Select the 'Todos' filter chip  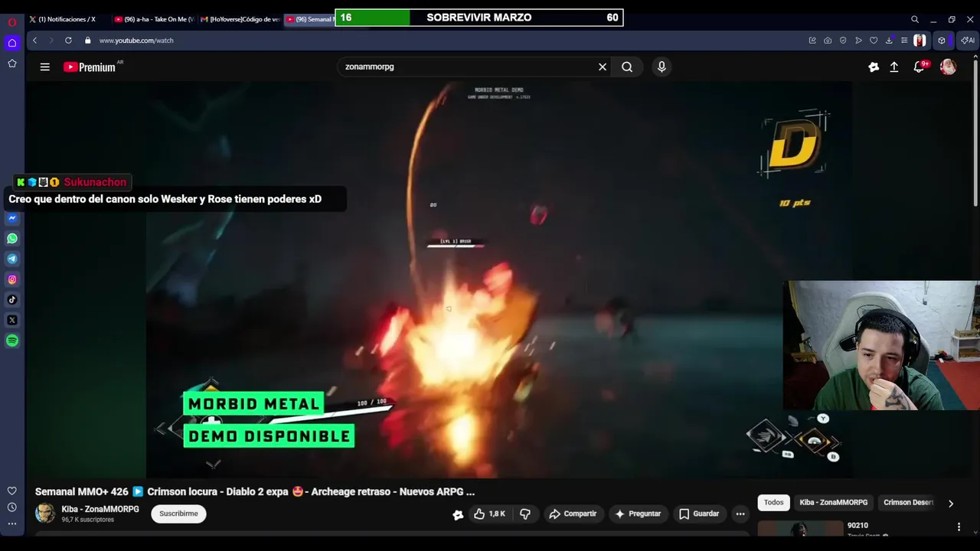coord(773,503)
